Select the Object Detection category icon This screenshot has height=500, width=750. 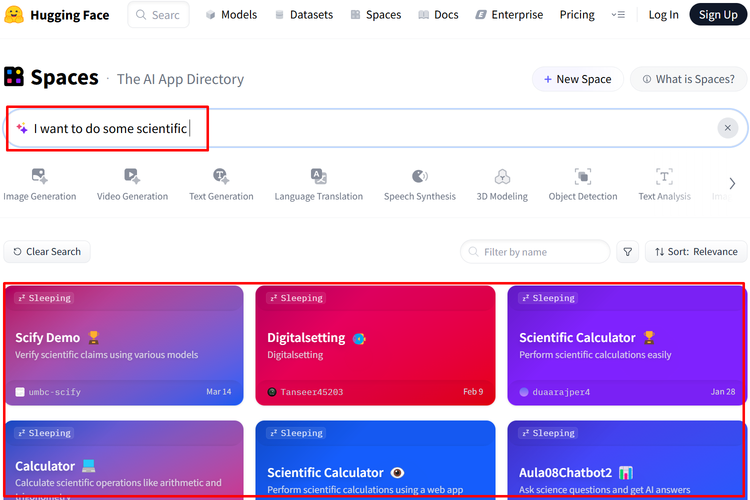583,177
